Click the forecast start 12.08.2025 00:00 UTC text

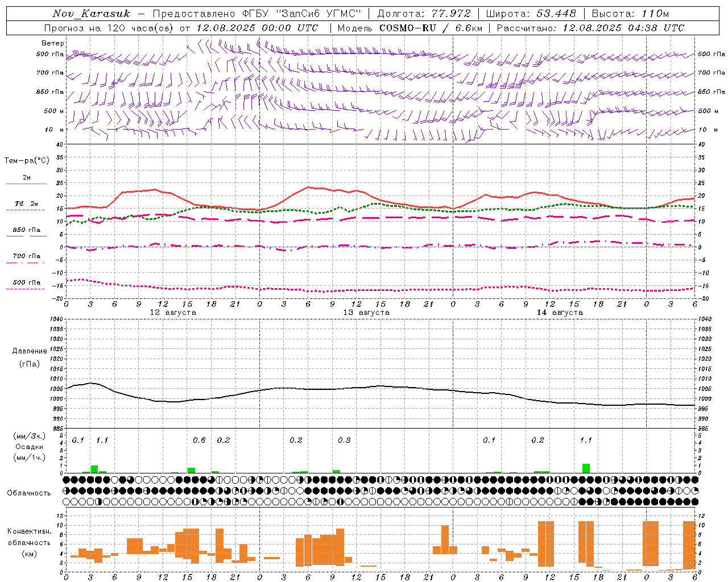click(x=257, y=28)
